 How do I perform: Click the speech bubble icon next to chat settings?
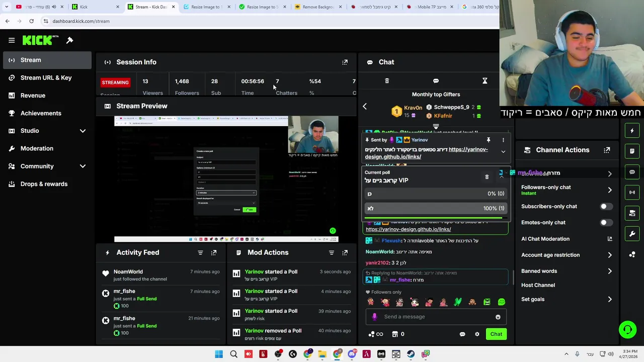462,334
